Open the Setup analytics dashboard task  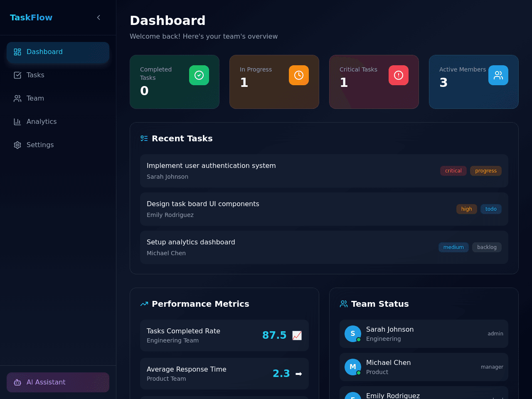324,247
